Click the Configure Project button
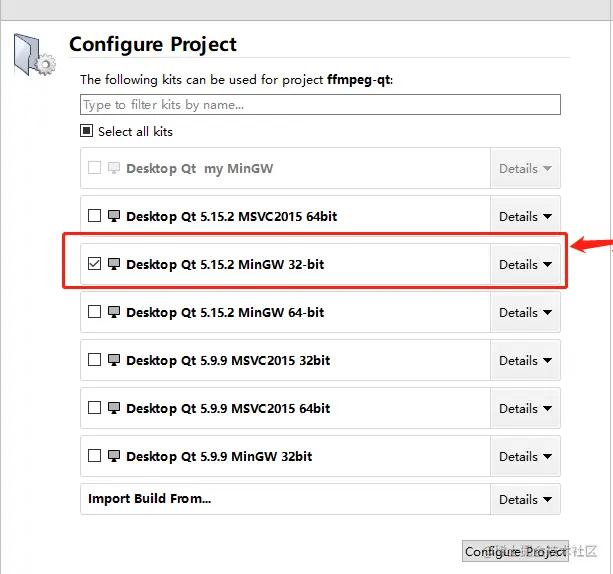613x574 pixels. coord(515,551)
